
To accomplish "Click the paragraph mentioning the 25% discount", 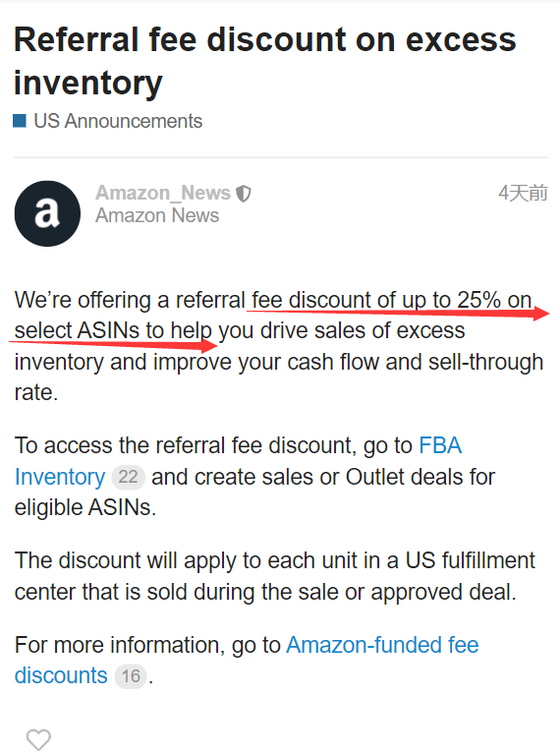I will click(x=279, y=346).
